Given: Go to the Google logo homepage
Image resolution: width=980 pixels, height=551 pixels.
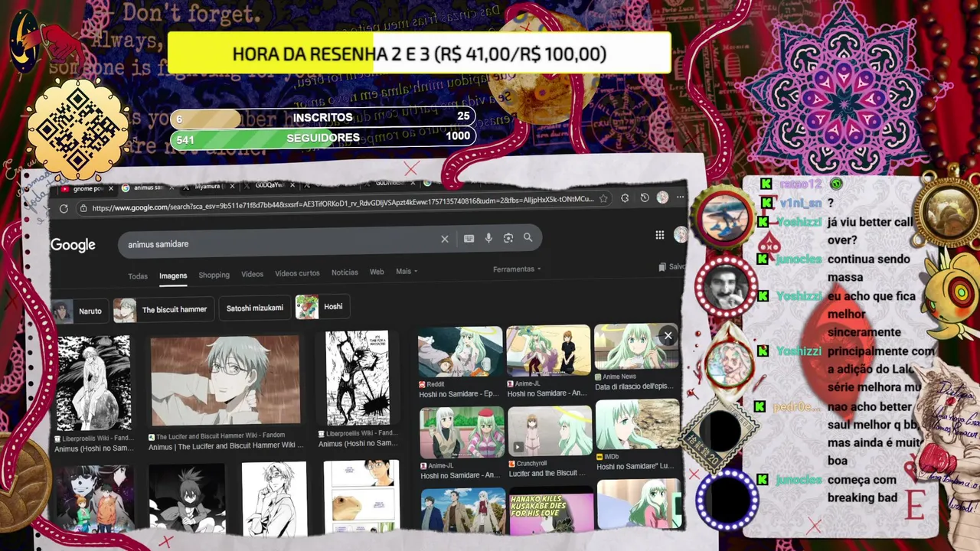Looking at the screenshot, I should pos(73,245).
